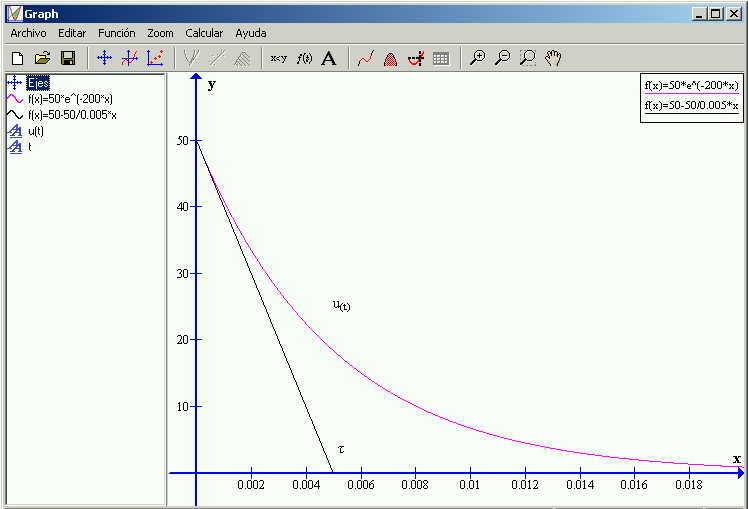The image size is (748, 509).
Task: Insert point series toolbar icon
Action: (155, 58)
